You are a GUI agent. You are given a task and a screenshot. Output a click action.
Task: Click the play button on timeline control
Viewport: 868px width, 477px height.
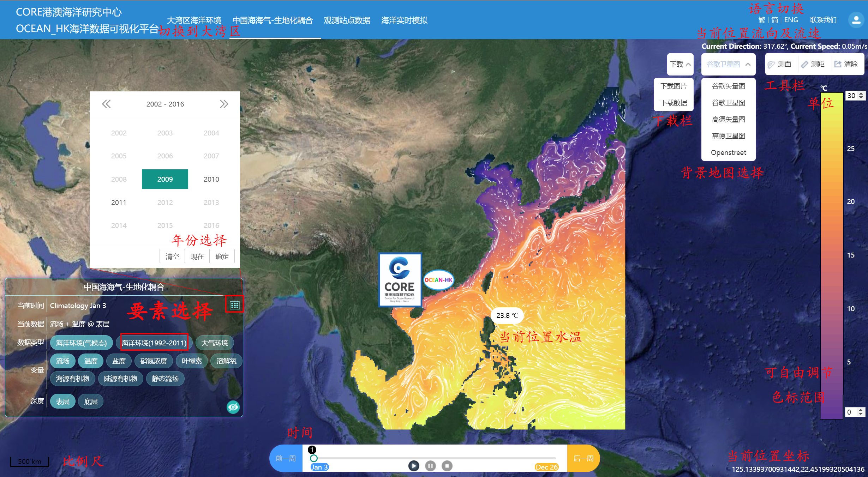[413, 464]
